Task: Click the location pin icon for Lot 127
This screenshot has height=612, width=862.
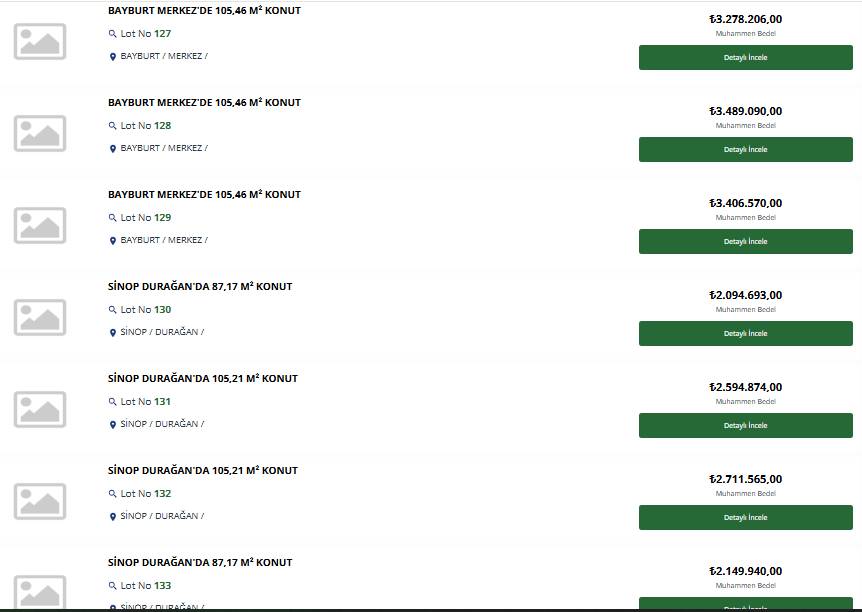Action: (113, 57)
